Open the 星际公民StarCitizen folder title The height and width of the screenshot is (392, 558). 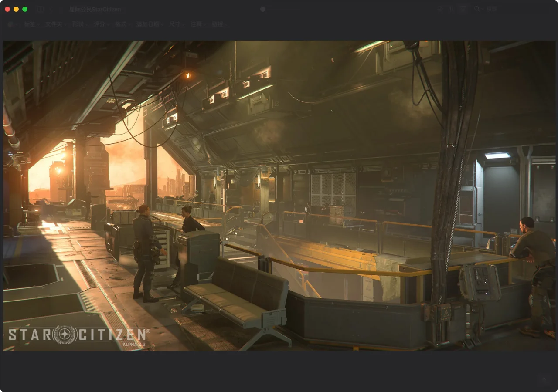tap(95, 9)
